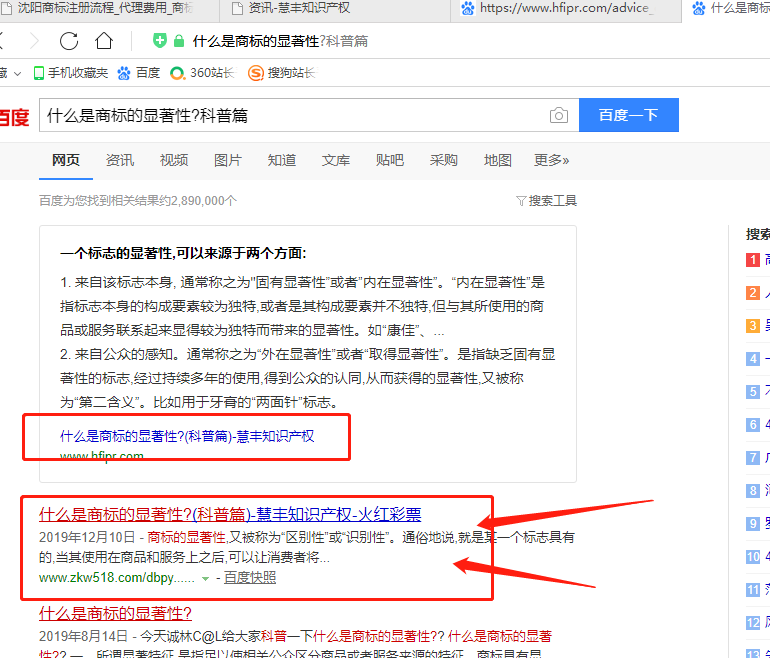
Task: Expand the green dropdown arrow beside zkw518 URL
Action: [x=205, y=578]
